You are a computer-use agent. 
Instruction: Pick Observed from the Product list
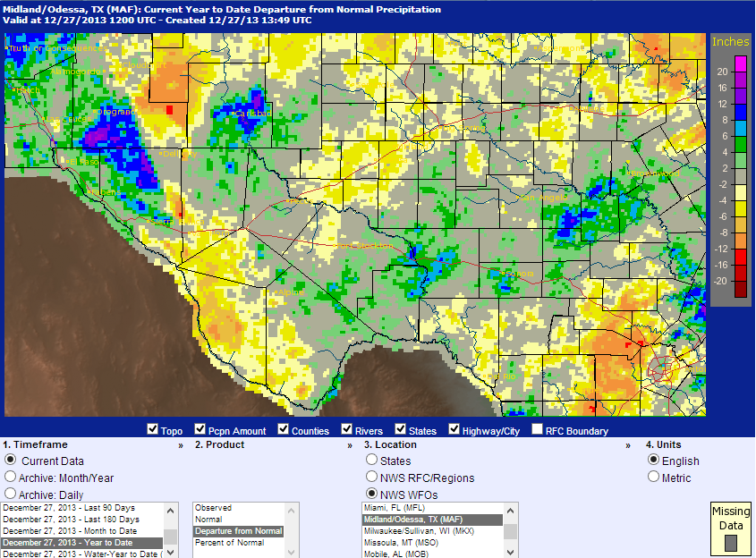[215, 507]
